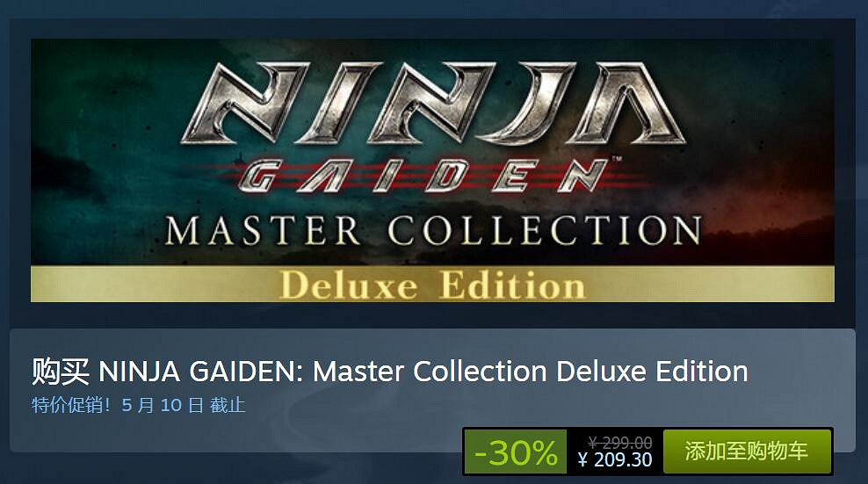Click the metallic NINJA logo lettering
Screen dimensions: 868x484
433,104
